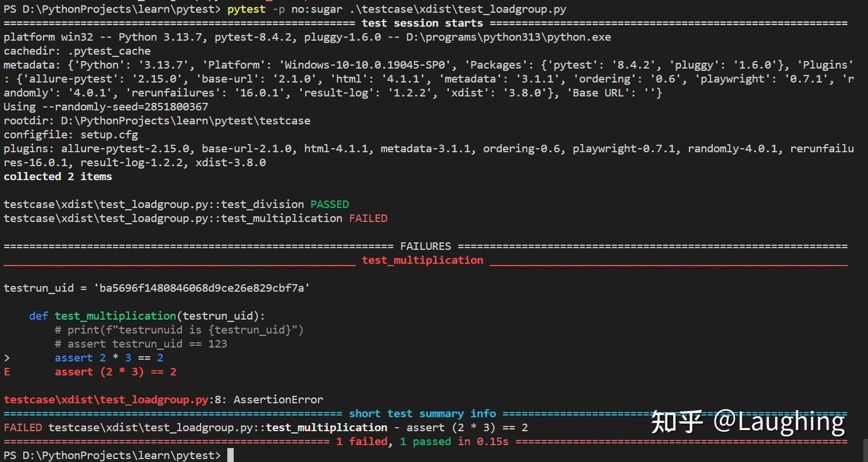
Task: Click the test_multiplication header in FAILURES section
Action: coord(422,260)
